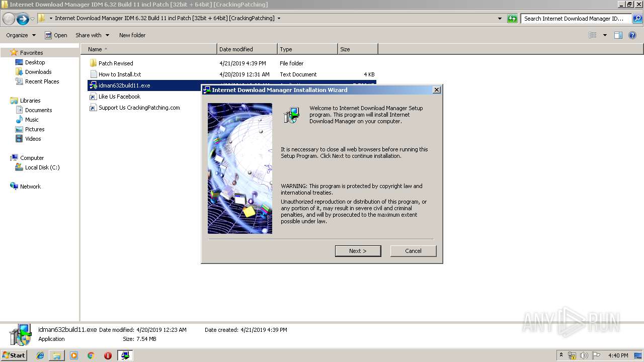
Task: Open the Start menu
Action: 14,355
